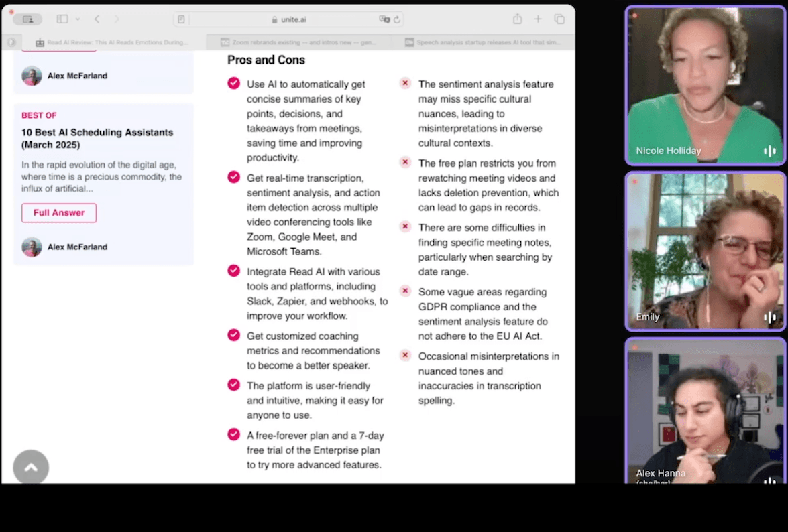This screenshot has width=788, height=532.
Task: Open the Share icon in Safari toolbar
Action: (x=517, y=19)
